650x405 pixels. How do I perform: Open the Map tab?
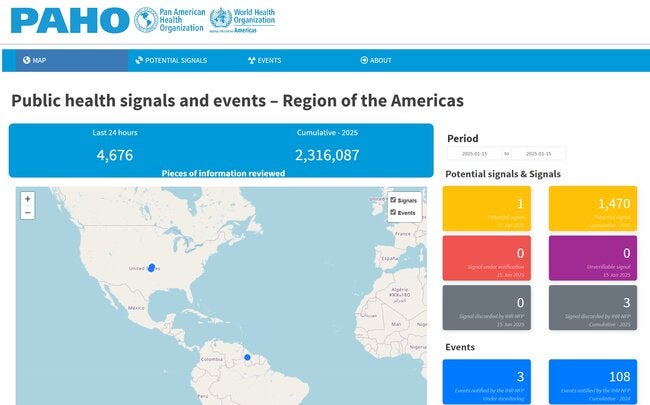tap(34, 61)
